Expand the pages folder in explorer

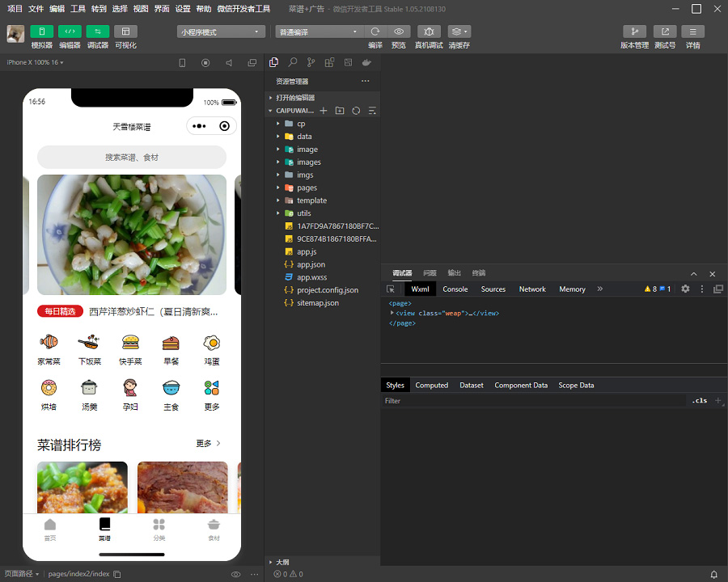[307, 188]
